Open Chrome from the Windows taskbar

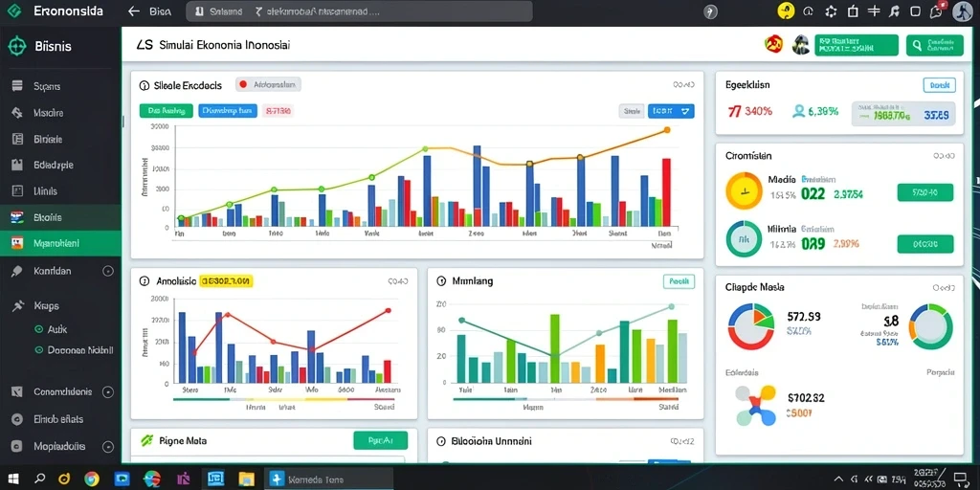[x=92, y=479]
